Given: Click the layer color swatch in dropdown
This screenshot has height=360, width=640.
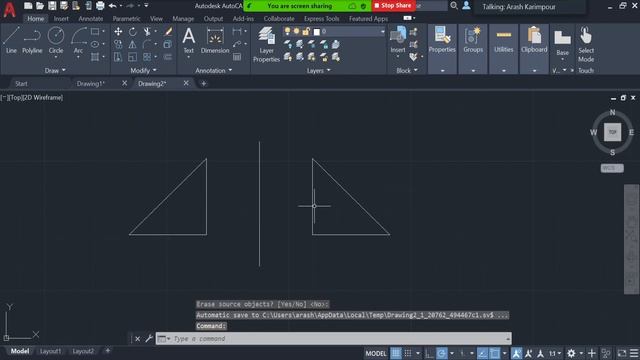Looking at the screenshot, I should 316,31.
